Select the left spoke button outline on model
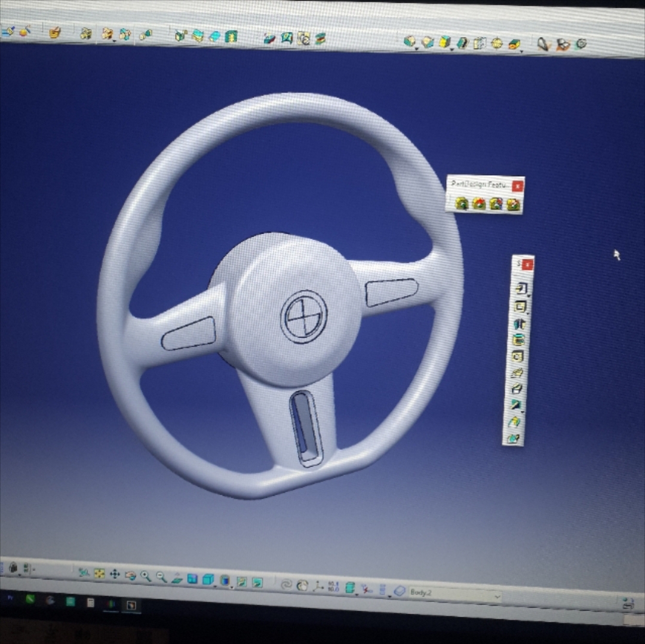The height and width of the screenshot is (644, 645). click(189, 334)
